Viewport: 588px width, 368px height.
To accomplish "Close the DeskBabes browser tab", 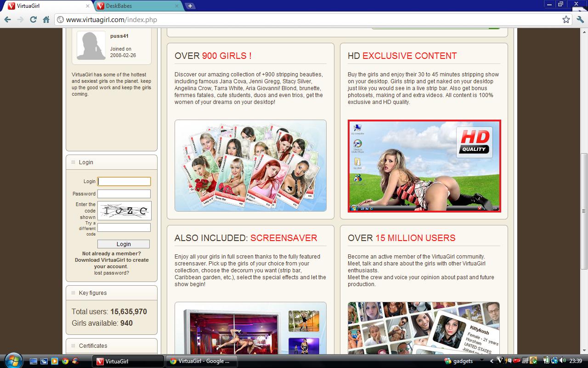I will coord(177,6).
